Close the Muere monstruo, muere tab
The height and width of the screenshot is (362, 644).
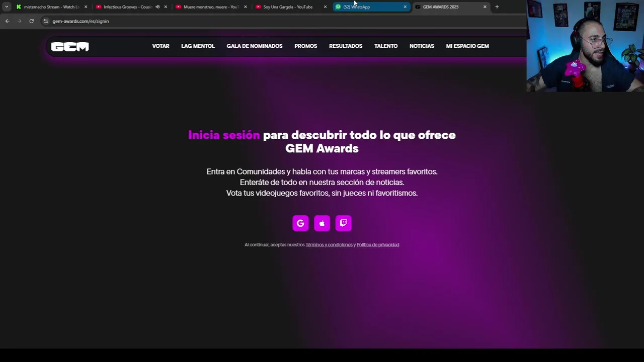[246, 7]
